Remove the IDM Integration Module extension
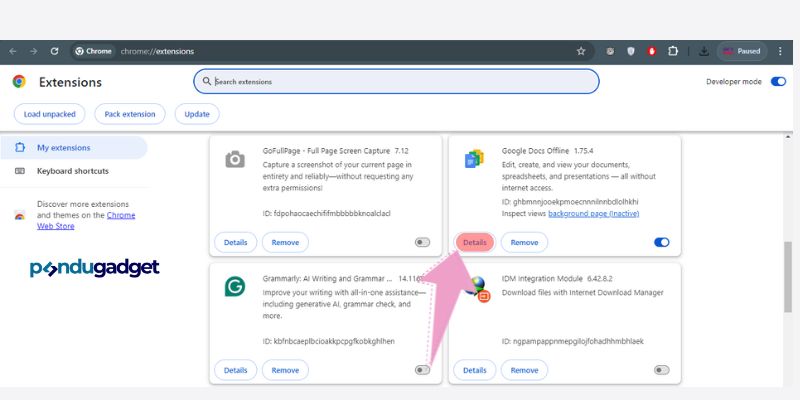Viewport: 800px width, 400px height. (524, 370)
